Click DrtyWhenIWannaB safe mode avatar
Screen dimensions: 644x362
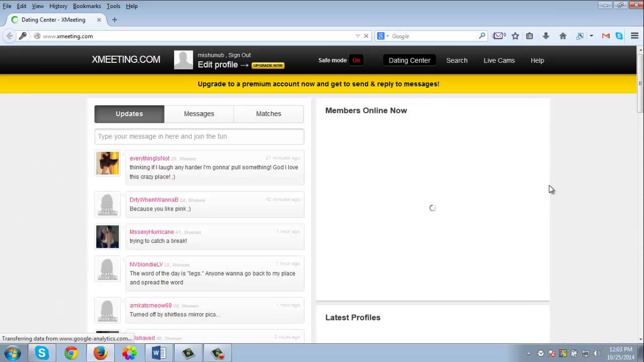[x=108, y=205]
